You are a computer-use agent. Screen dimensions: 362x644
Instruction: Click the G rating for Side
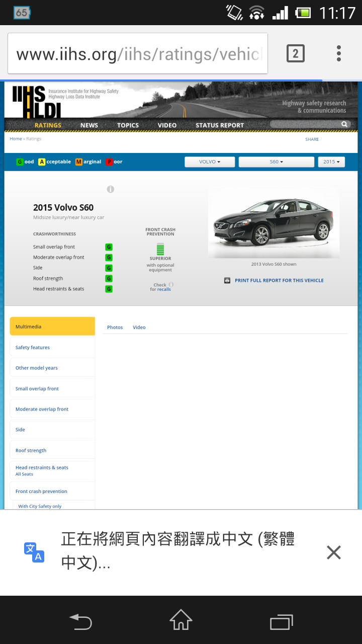point(109,268)
